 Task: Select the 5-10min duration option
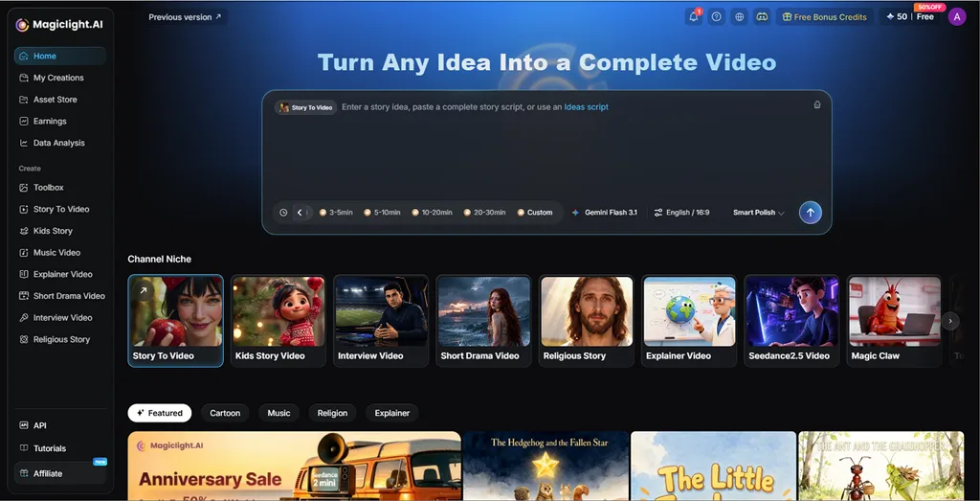coord(382,213)
